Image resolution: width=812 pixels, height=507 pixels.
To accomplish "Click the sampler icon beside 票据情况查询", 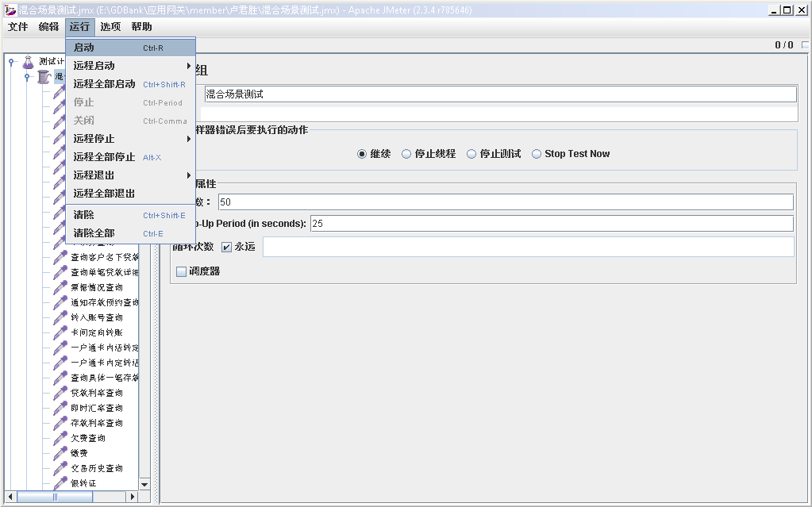I will [x=60, y=287].
